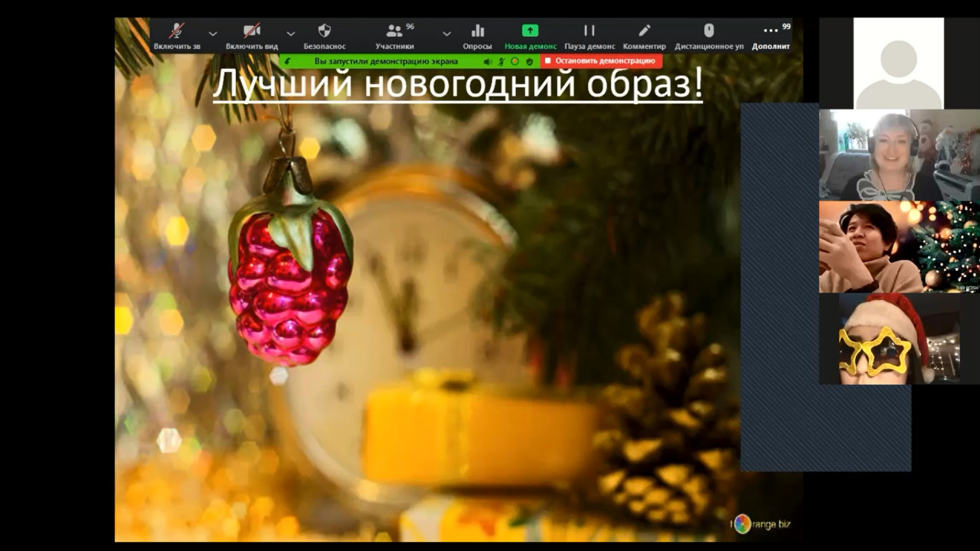The width and height of the screenshot is (980, 551).
Task: Open the Комментировать pencil tool
Action: (645, 35)
